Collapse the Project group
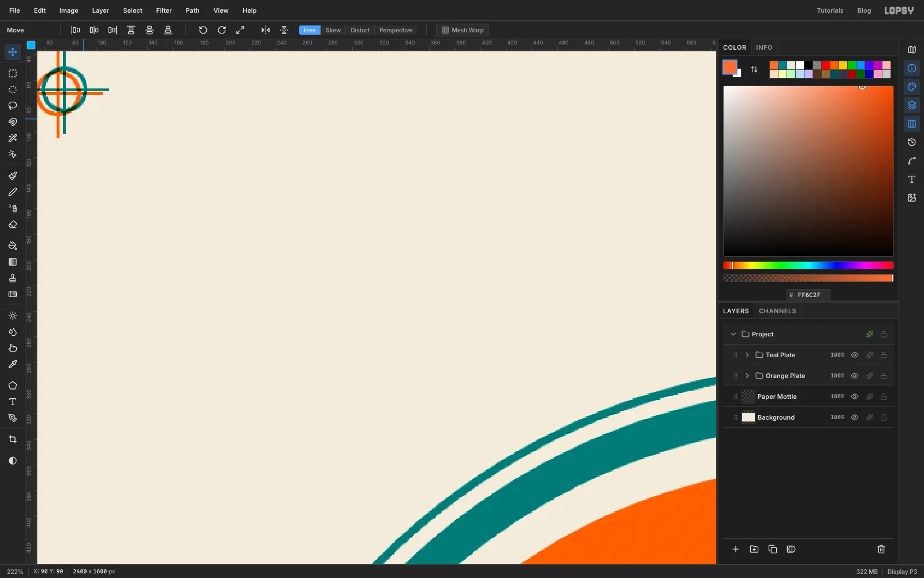The width and height of the screenshot is (924, 578). (x=733, y=334)
